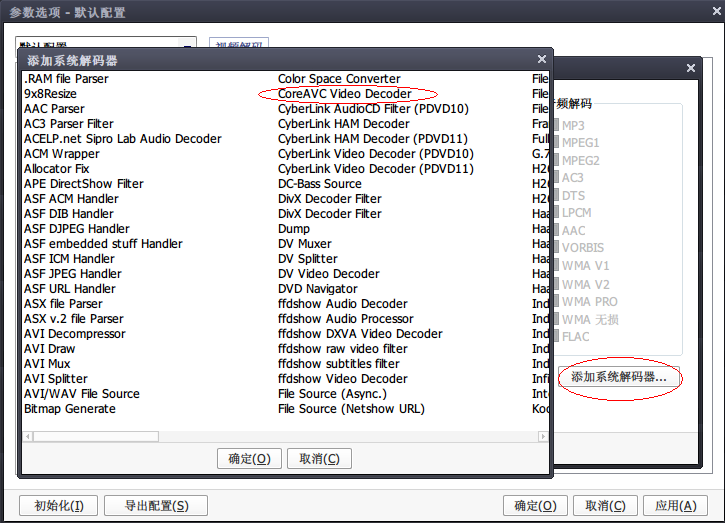Screen dimensions: 725x523
Task: Select ASF embedded stuff Handler
Action: coord(103,244)
